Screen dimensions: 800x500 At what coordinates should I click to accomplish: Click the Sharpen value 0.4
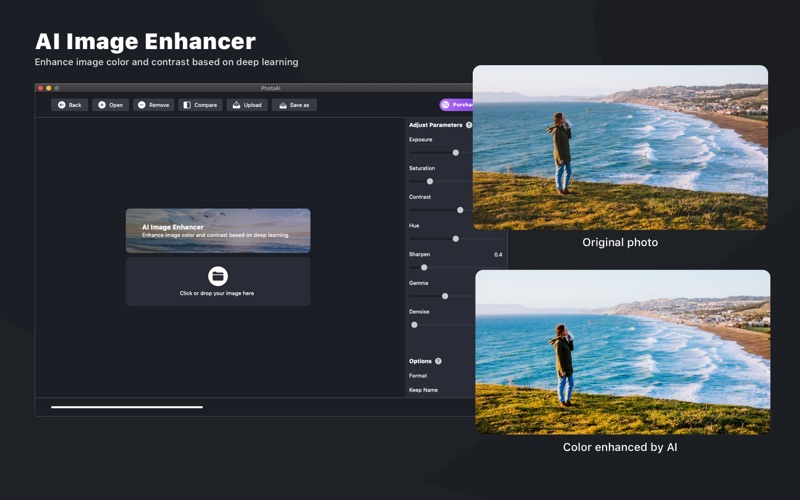click(x=498, y=255)
